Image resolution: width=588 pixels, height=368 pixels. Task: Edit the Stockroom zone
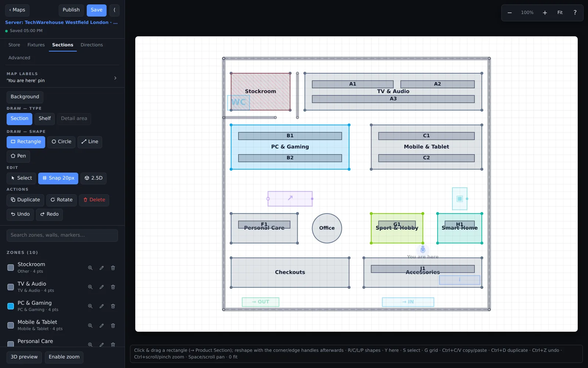click(x=101, y=268)
